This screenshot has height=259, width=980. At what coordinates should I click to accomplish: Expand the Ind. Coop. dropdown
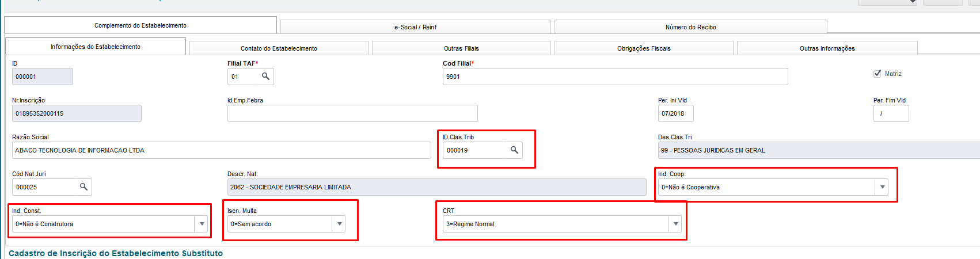pyautogui.click(x=882, y=187)
